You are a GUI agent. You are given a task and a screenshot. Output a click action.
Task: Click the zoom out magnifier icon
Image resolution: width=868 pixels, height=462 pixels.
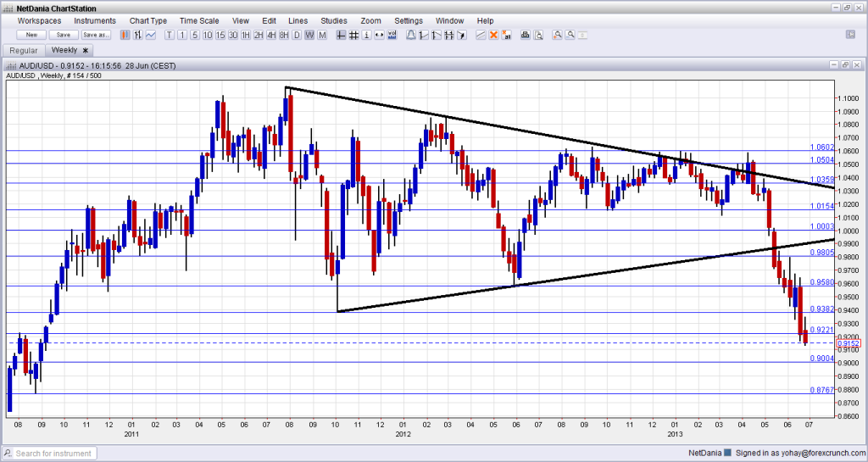point(570,35)
